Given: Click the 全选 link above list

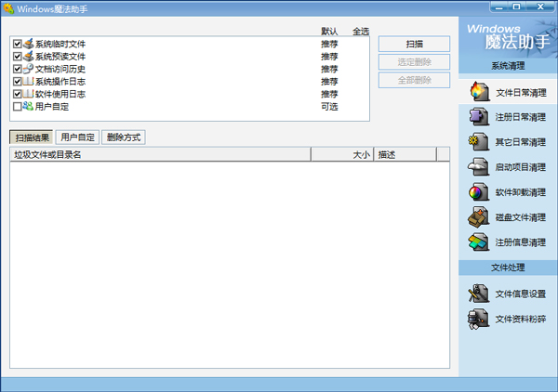Looking at the screenshot, I should [x=361, y=32].
